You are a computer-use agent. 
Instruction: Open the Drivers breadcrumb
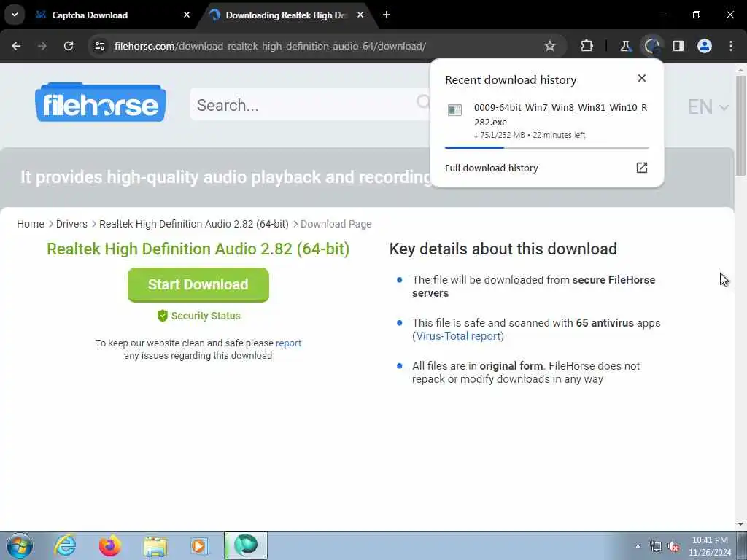(71, 224)
